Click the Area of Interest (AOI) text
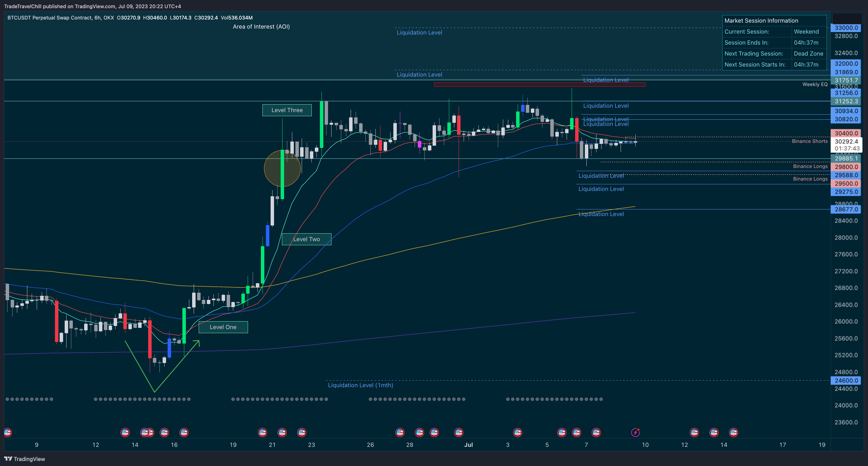The height and width of the screenshot is (466, 868). coord(261,27)
